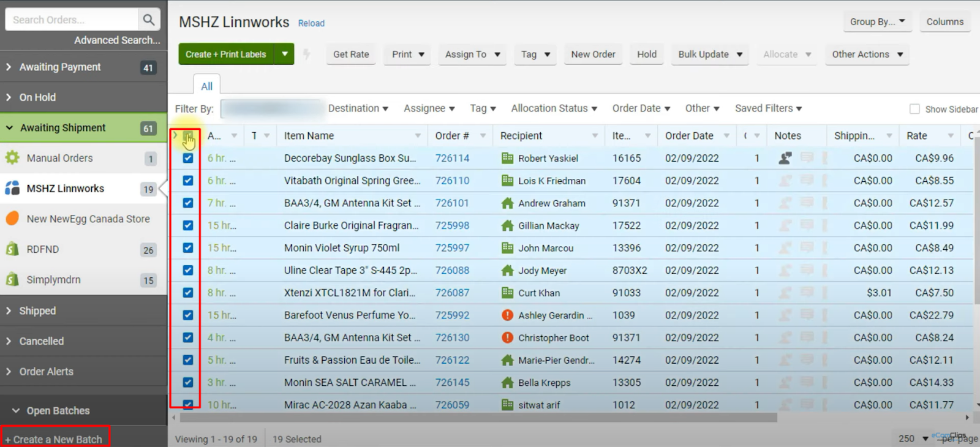
Task: Deselect the Monin Violet Syrup 750ml order checkbox
Action: [188, 248]
